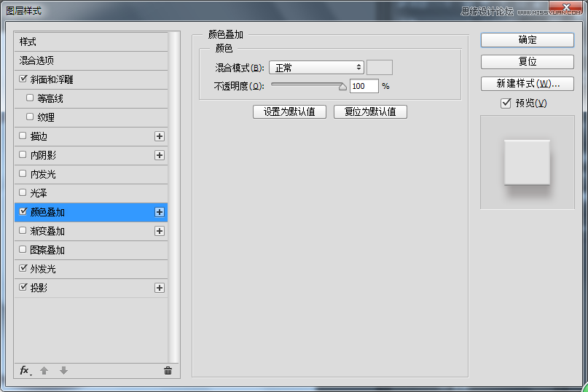Delete effect with trash icon
Image resolution: width=588 pixels, height=392 pixels.
tap(168, 371)
